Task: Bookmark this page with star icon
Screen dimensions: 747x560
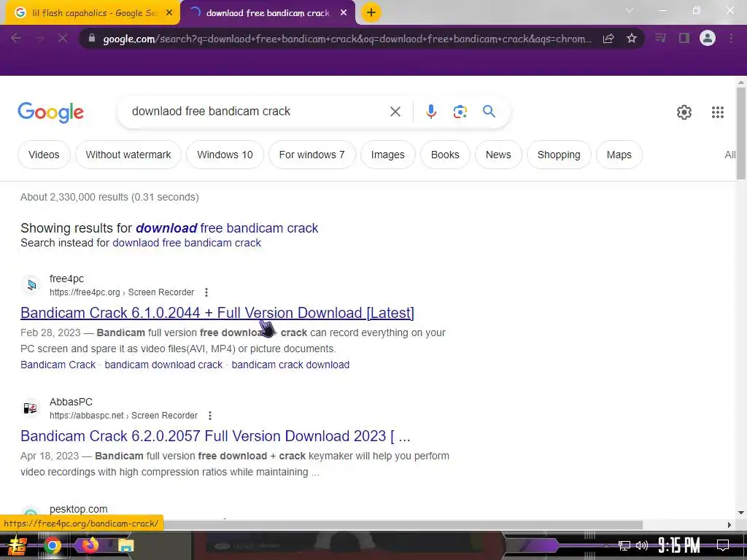Action: coord(632,38)
